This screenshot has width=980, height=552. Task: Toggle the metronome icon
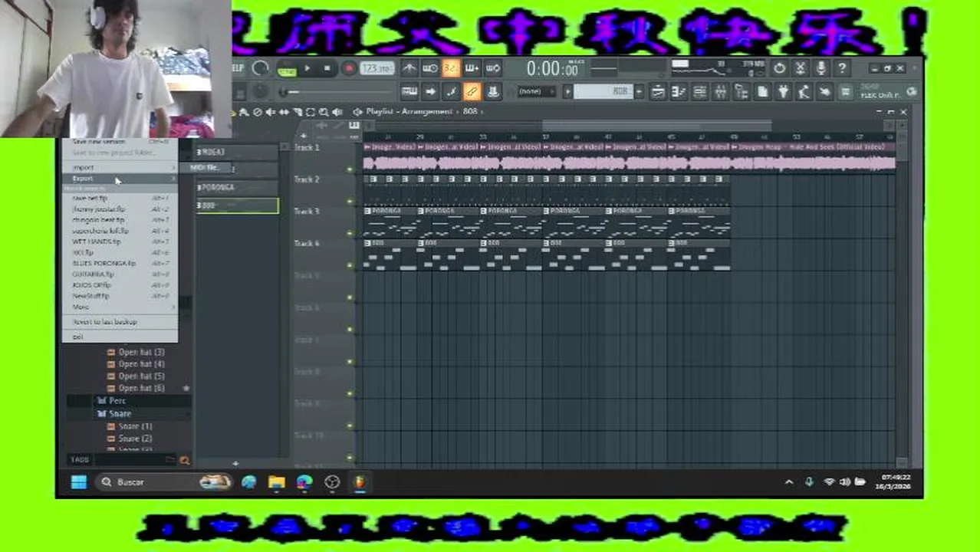pyautogui.click(x=409, y=69)
